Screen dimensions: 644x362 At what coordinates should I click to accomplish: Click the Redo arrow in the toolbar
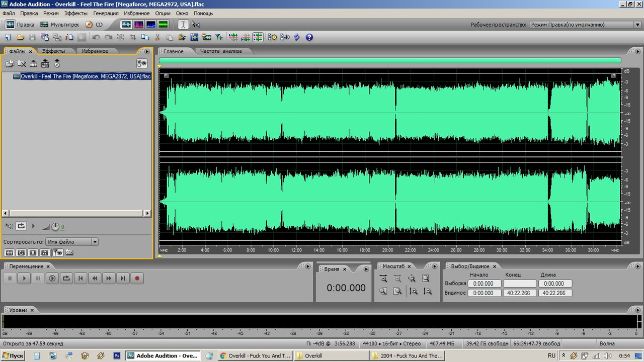point(108,37)
